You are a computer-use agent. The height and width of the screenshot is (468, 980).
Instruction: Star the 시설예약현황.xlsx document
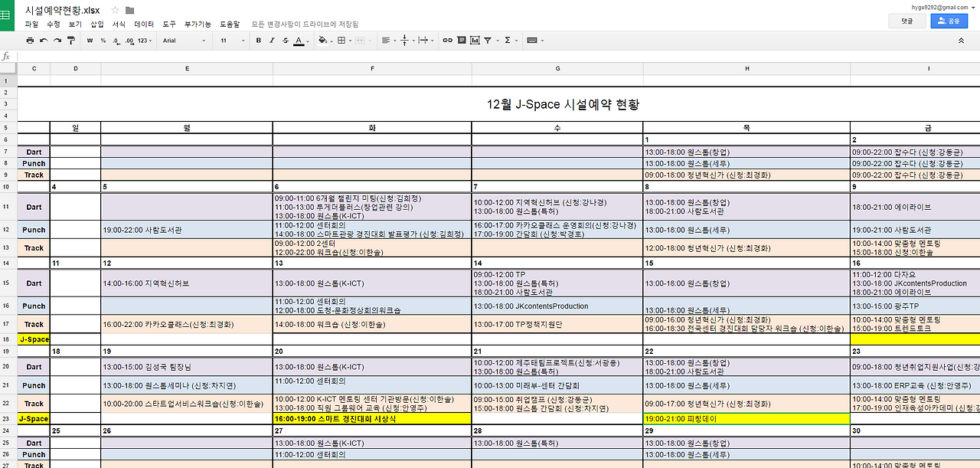[115, 10]
